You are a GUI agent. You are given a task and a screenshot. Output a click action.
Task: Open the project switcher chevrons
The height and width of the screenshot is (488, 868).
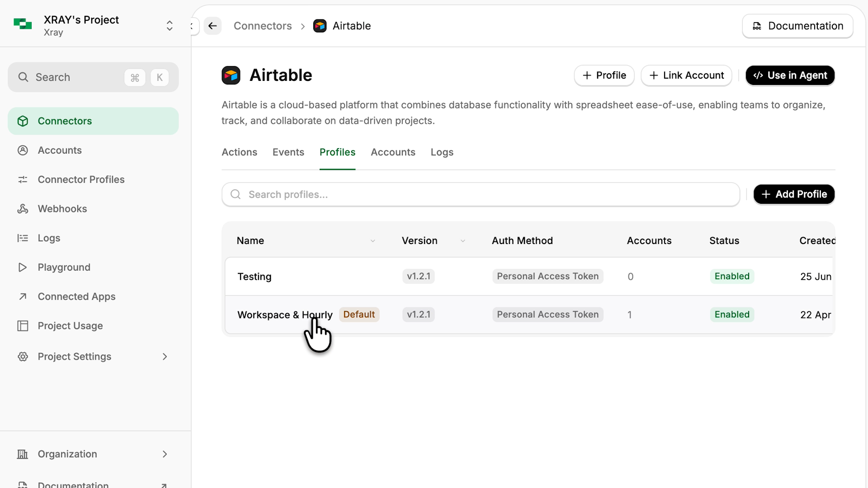click(x=170, y=26)
